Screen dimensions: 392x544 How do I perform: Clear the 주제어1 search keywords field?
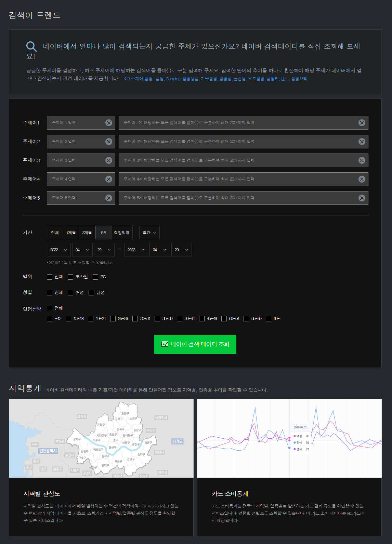tap(362, 123)
